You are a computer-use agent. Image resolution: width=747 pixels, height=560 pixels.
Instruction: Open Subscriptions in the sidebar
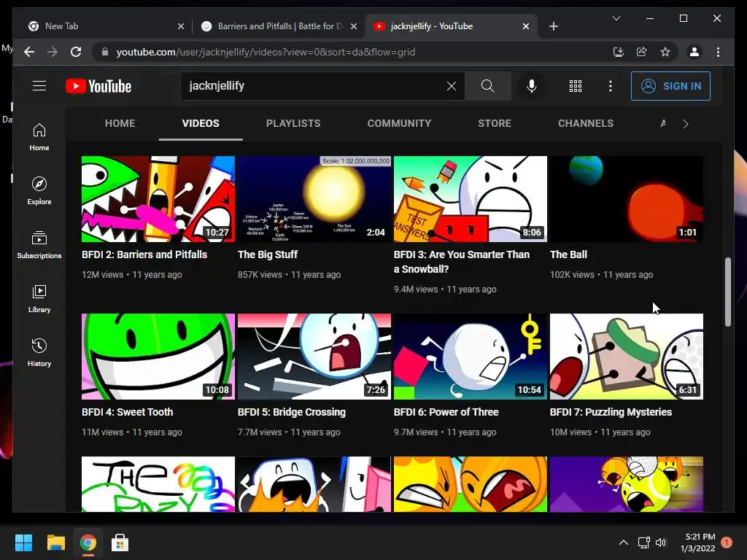(x=39, y=245)
